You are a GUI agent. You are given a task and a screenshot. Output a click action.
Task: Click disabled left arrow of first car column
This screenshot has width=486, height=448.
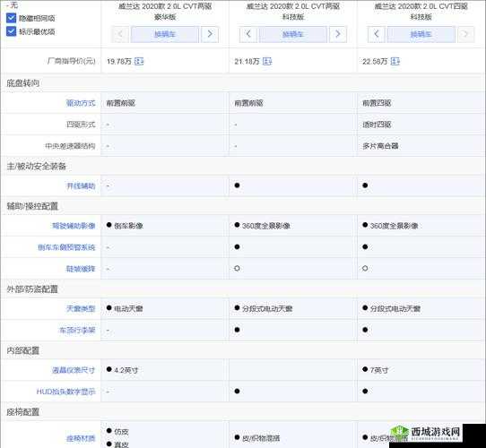click(x=120, y=34)
